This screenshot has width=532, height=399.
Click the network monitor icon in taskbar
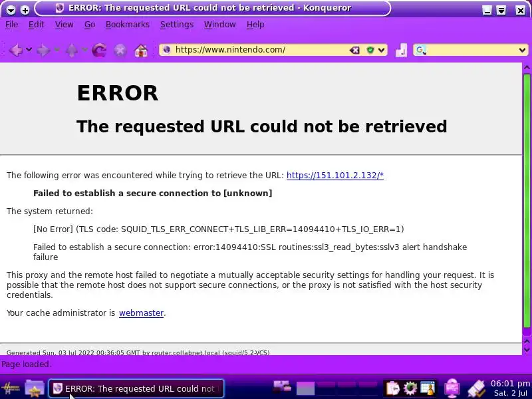(x=452, y=388)
